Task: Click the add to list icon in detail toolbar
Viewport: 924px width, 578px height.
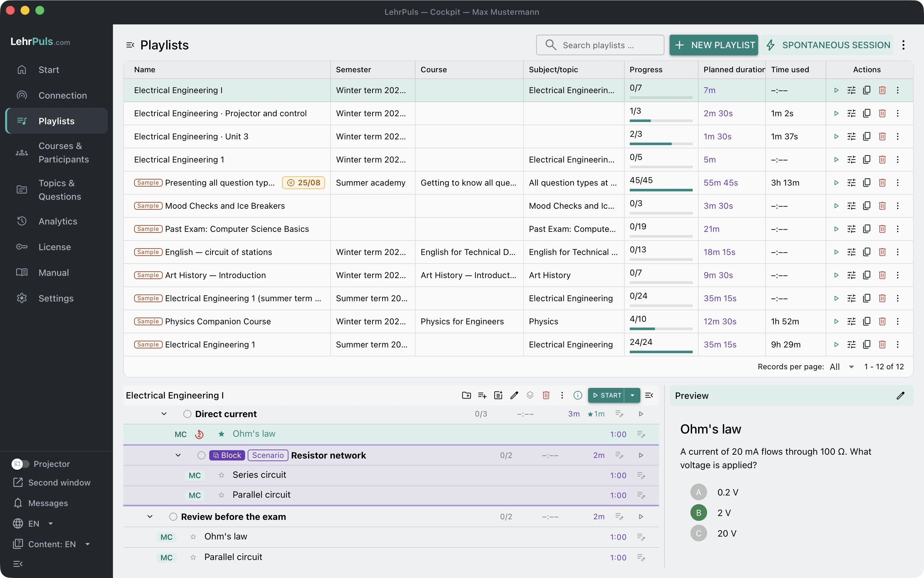Action: click(482, 395)
